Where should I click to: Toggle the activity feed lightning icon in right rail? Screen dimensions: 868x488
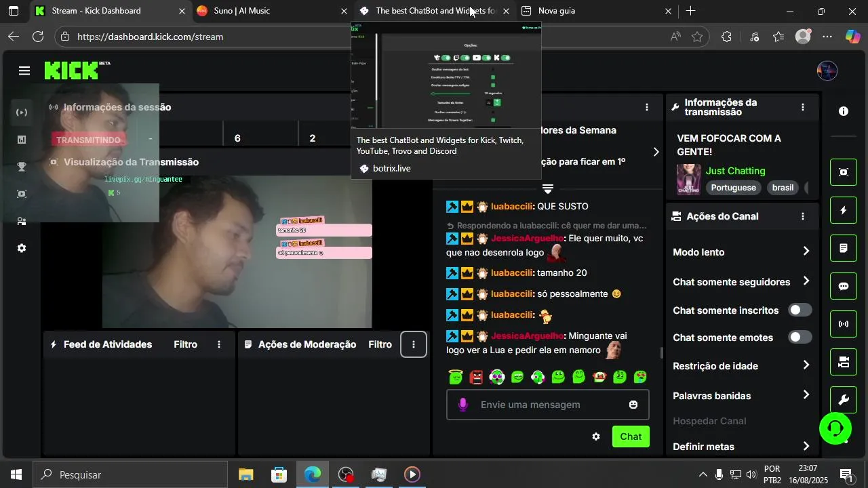point(844,210)
